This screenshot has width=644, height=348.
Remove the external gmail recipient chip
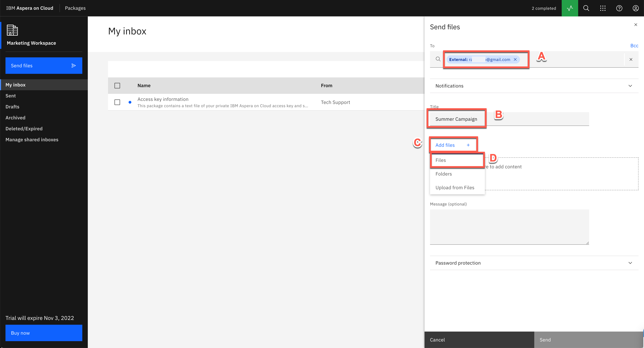pyautogui.click(x=515, y=59)
